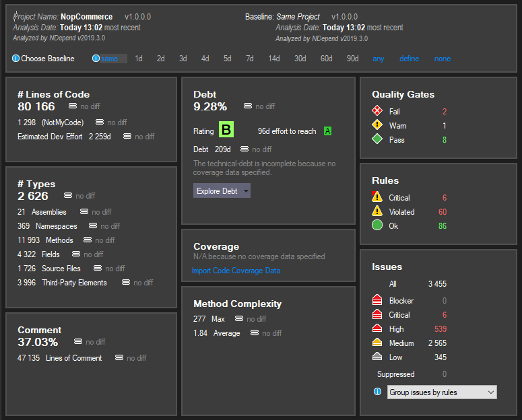The width and height of the screenshot is (522, 420).
Task: Click the NopCommerce project name
Action: coord(87,17)
